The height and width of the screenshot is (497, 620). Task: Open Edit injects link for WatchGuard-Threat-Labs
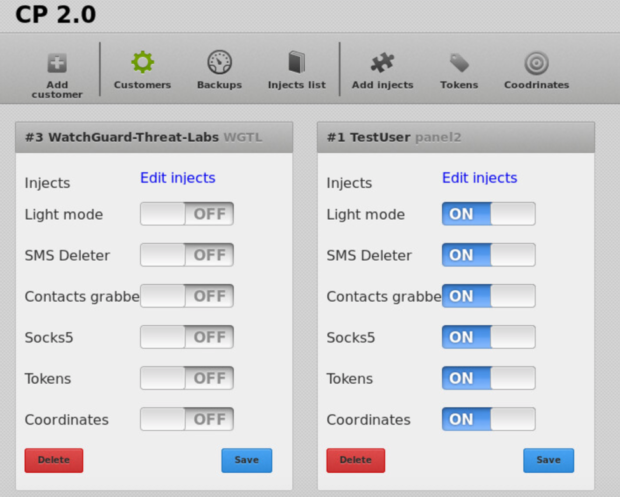178,178
